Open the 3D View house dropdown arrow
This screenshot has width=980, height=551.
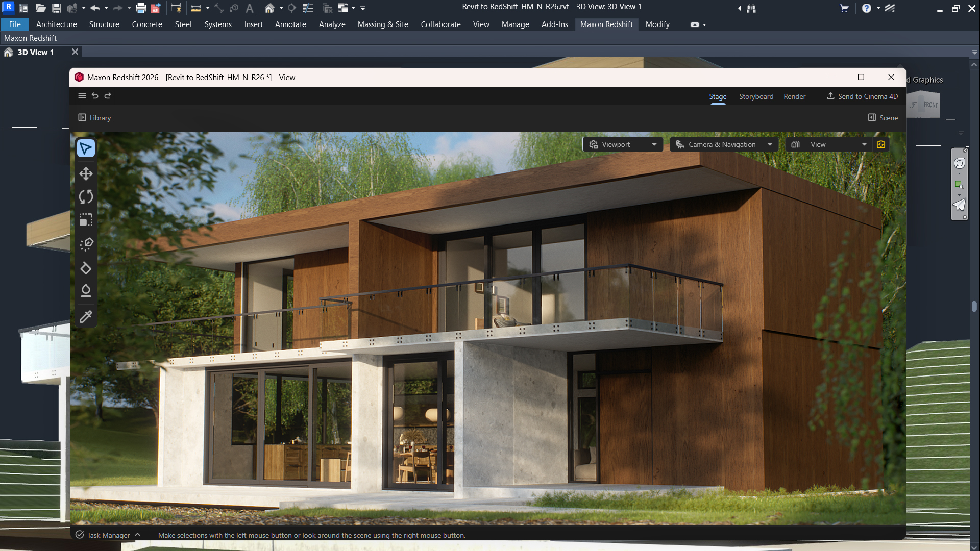tap(281, 8)
